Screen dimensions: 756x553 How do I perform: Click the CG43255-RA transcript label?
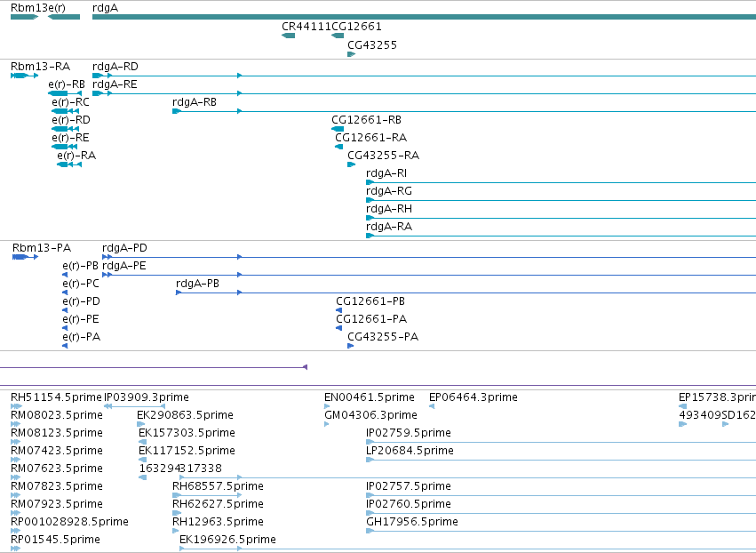[383, 156]
